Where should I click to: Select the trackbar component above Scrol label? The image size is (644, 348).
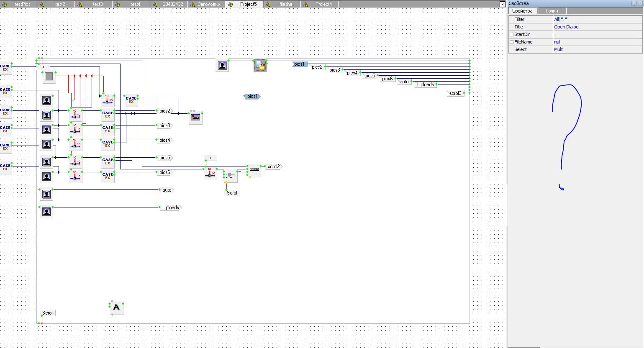[231, 175]
